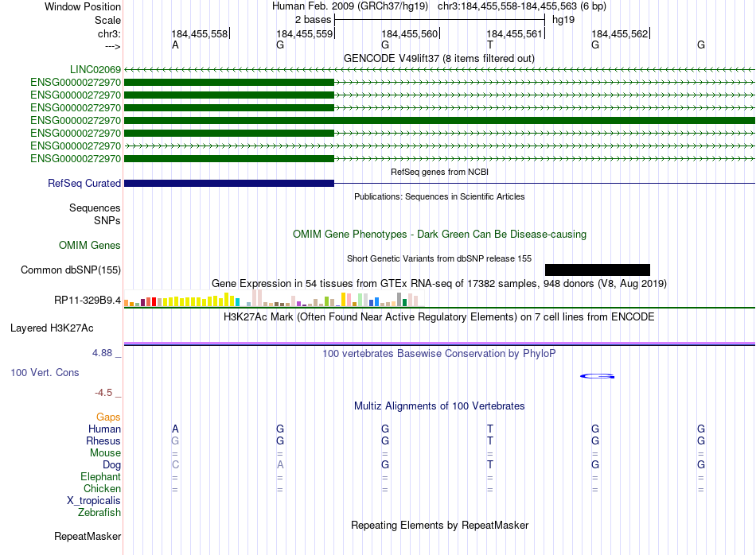Click the position label 184,455,562
The height and width of the screenshot is (555, 756).
(x=620, y=34)
